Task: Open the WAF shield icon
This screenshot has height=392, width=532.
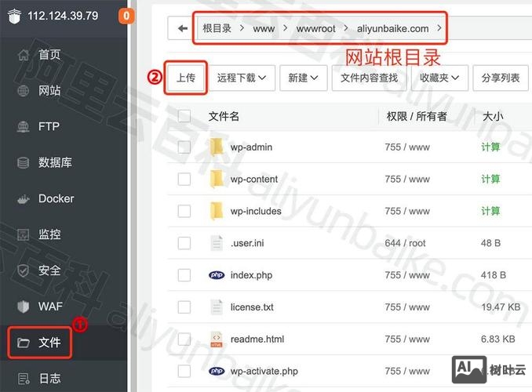Action: [23, 307]
